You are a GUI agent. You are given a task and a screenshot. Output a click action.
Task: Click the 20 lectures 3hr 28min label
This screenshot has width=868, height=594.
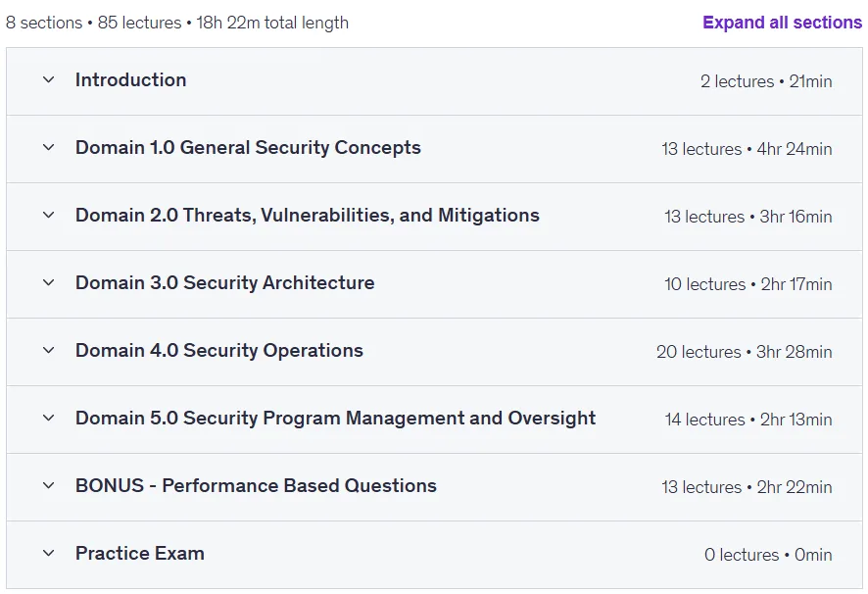pos(744,352)
